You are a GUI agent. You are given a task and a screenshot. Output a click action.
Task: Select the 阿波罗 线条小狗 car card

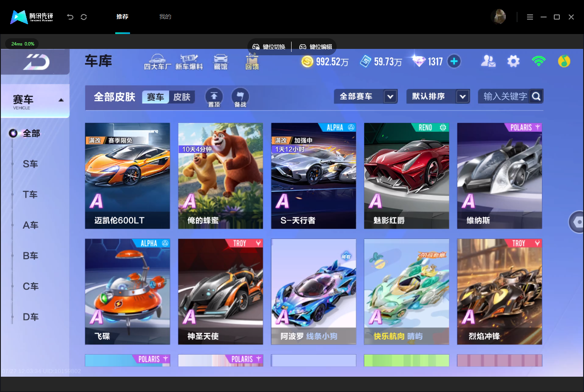(314, 292)
